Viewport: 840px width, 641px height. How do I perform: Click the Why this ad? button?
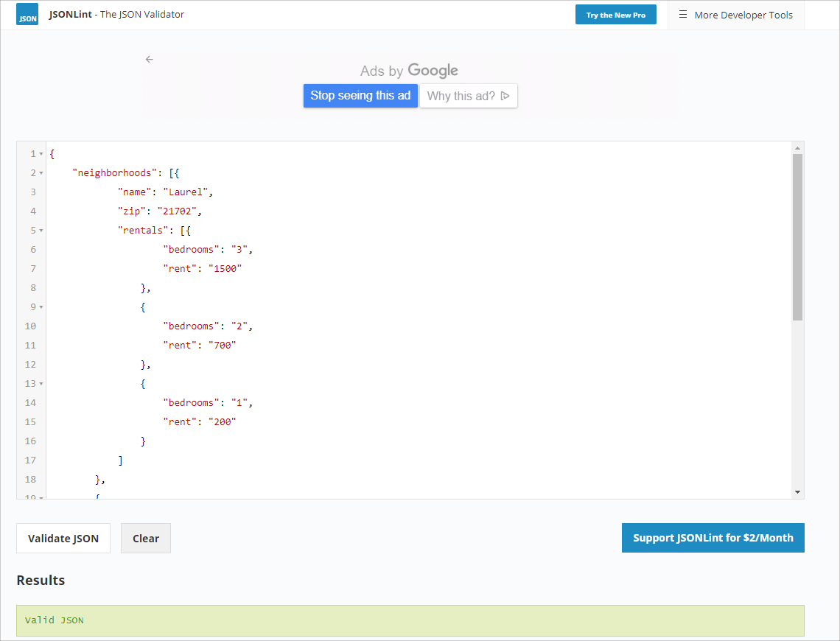point(468,96)
